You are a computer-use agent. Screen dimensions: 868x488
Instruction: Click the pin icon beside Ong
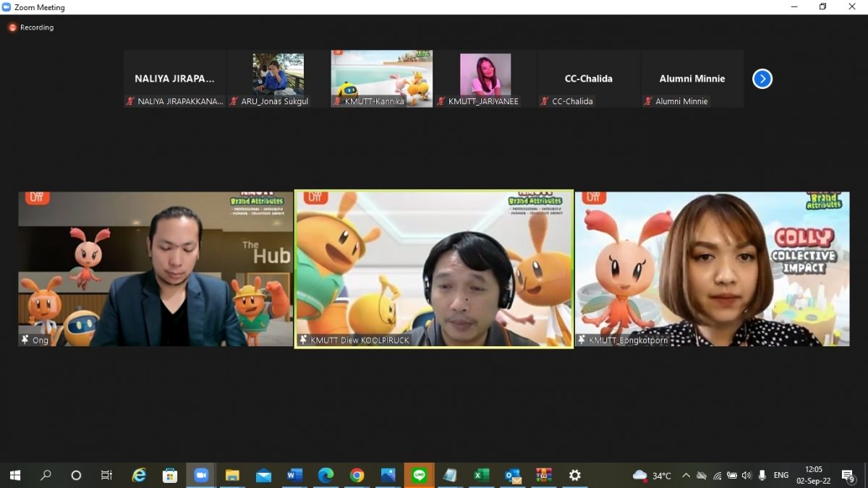pyautogui.click(x=25, y=340)
